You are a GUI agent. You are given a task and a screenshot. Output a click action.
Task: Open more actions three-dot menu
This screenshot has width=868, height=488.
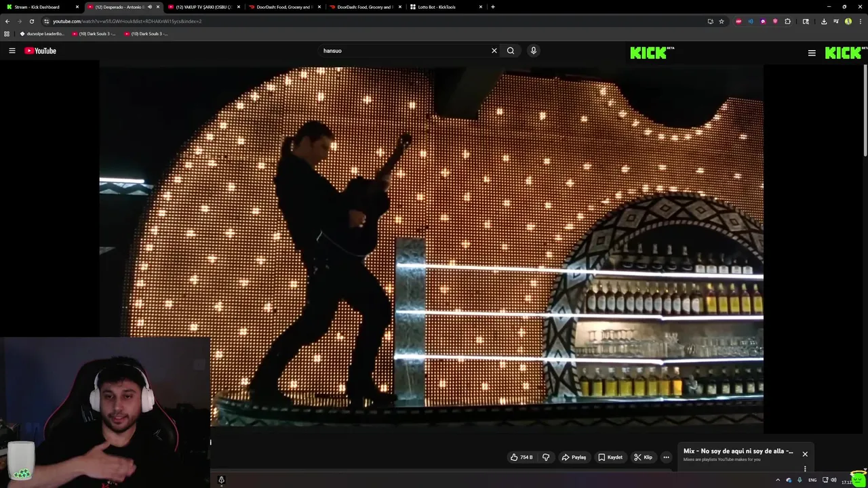[666, 457]
